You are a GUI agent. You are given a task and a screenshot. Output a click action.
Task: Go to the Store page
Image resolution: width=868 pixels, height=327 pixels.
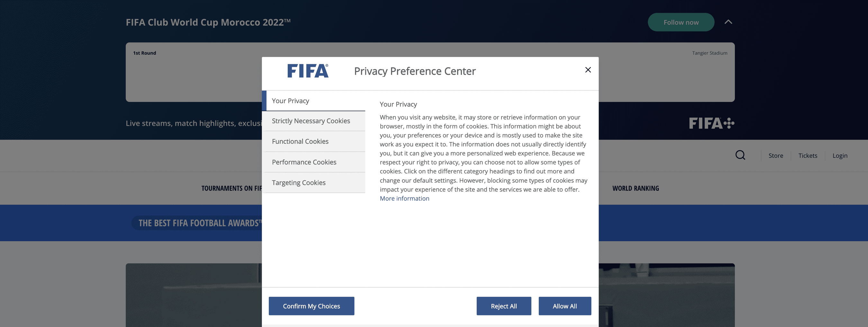[776, 155]
